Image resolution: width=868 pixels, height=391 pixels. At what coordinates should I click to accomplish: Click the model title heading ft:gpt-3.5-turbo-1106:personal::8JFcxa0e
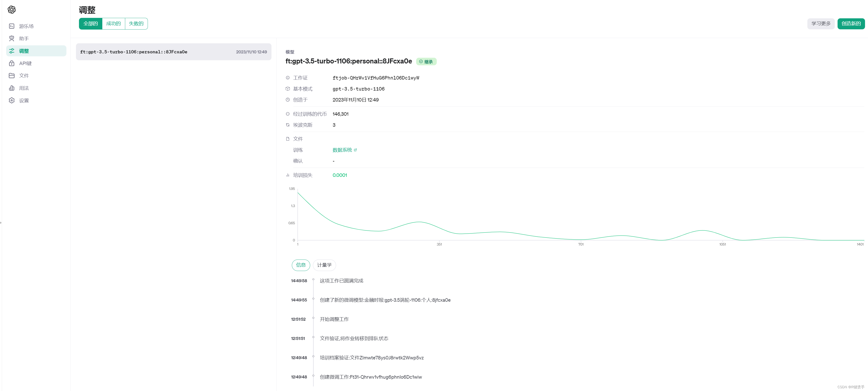point(349,61)
